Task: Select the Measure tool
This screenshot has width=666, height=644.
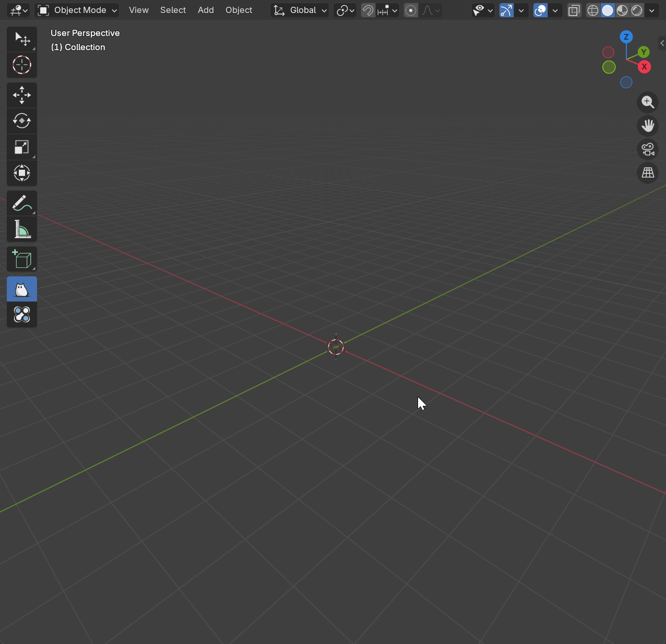Action: click(x=21, y=229)
